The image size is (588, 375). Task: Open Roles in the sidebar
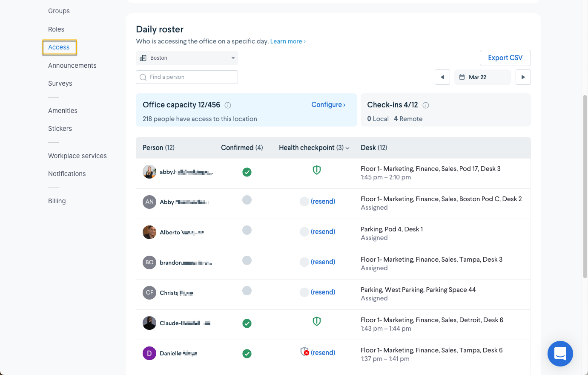coord(56,29)
